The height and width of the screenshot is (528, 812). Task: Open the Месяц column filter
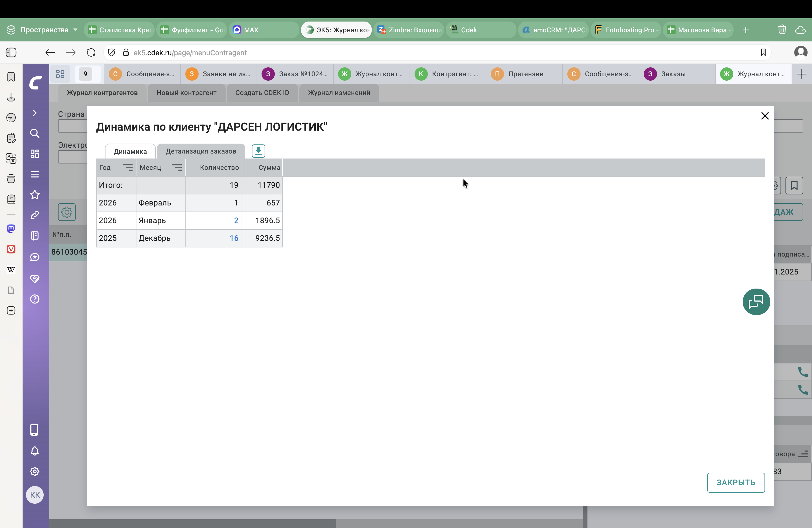176,167
